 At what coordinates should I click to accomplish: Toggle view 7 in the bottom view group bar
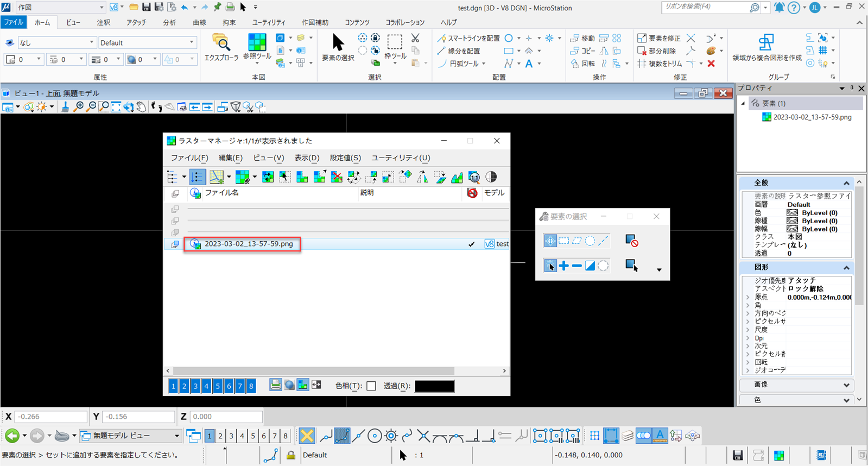point(275,436)
